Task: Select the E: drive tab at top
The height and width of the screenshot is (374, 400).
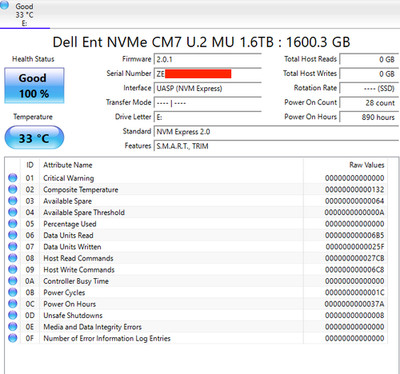Action: coord(24,14)
